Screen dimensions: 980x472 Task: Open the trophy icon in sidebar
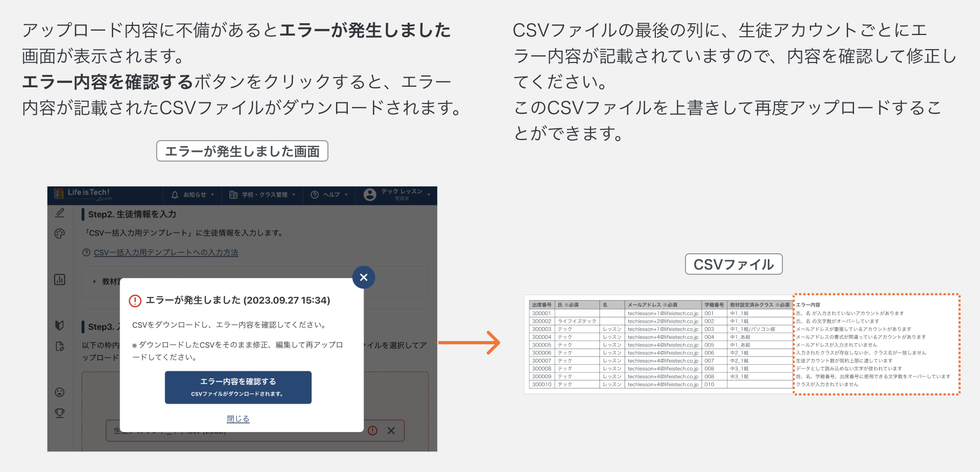(60, 413)
